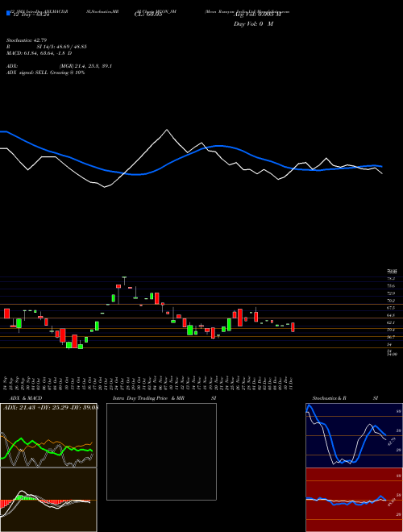The height and width of the screenshot is (532, 403).
Task: Click the ADX signal: SELL Growing text
Action: (46, 73)
